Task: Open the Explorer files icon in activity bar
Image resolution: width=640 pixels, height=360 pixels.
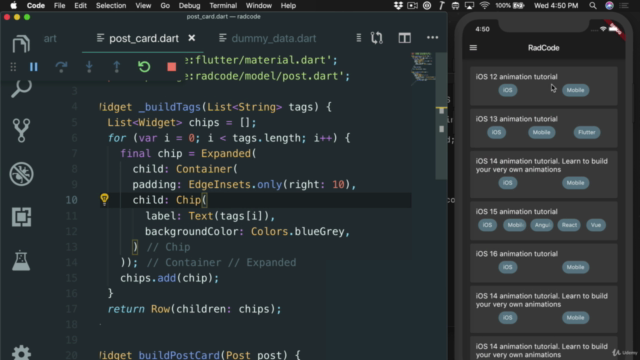Action: [21, 43]
